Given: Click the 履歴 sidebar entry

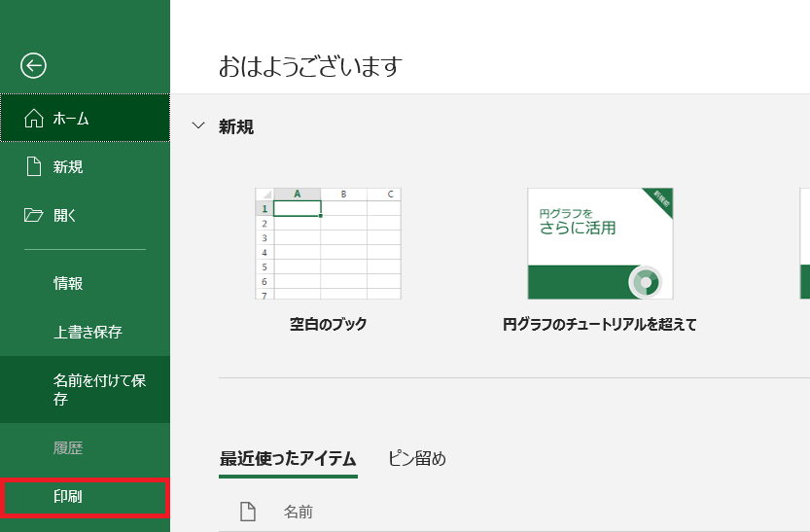Looking at the screenshot, I should [68, 449].
